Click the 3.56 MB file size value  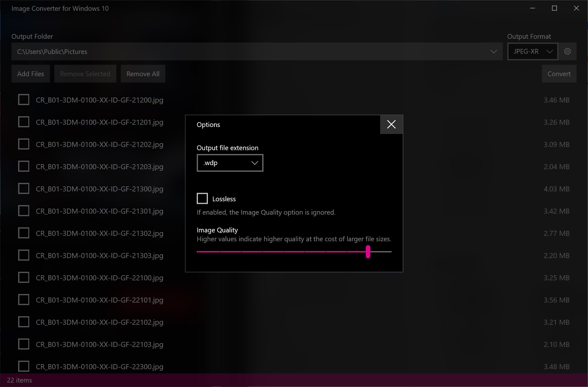coord(557,300)
